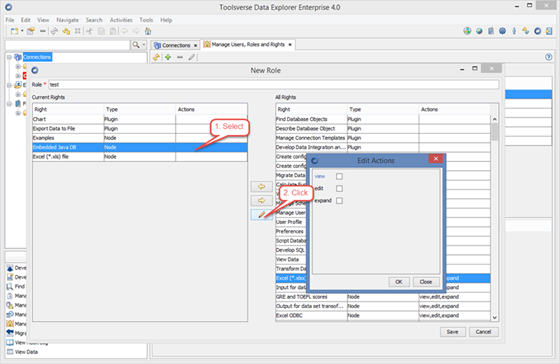Click the Cut scissors icon in main toolbar
This screenshot has height=364, width=560.
(x=89, y=31)
